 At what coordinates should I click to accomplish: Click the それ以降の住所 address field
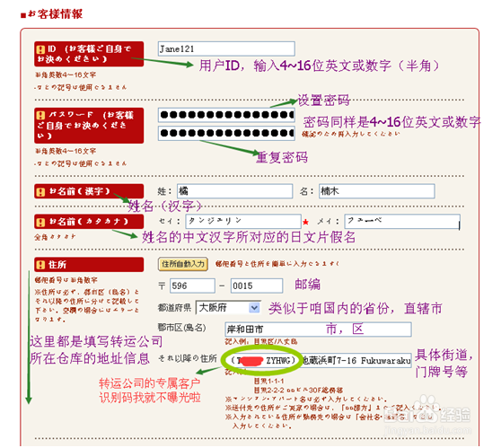tap(318, 360)
